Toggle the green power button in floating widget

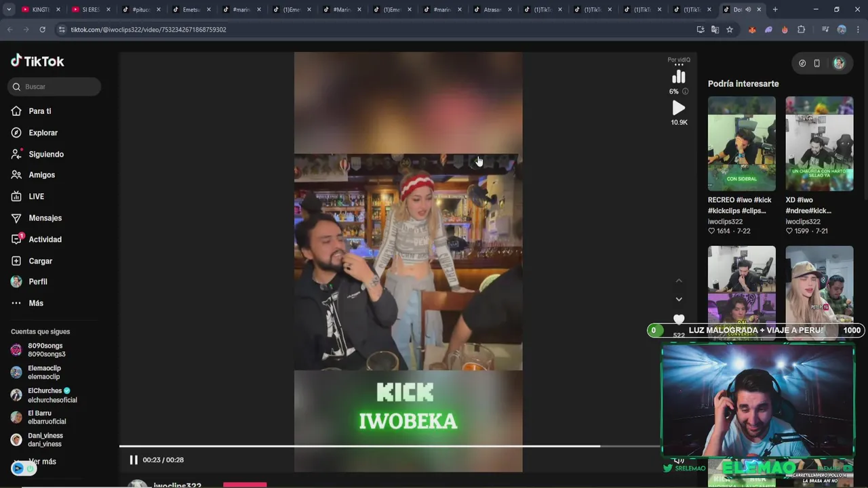[30, 468]
